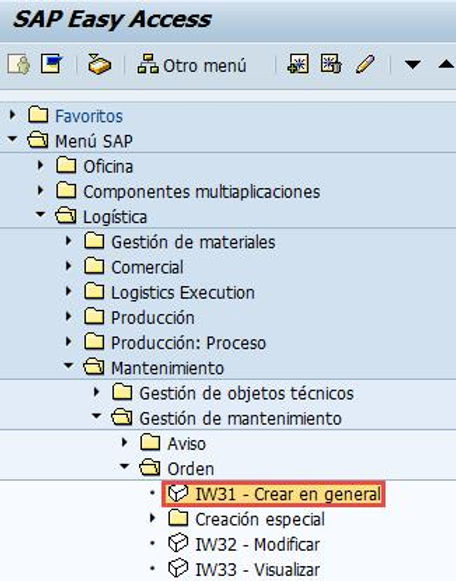Viewport: 456px width, 581px height.
Task: Select the Oficina tree label
Action: click(108, 166)
